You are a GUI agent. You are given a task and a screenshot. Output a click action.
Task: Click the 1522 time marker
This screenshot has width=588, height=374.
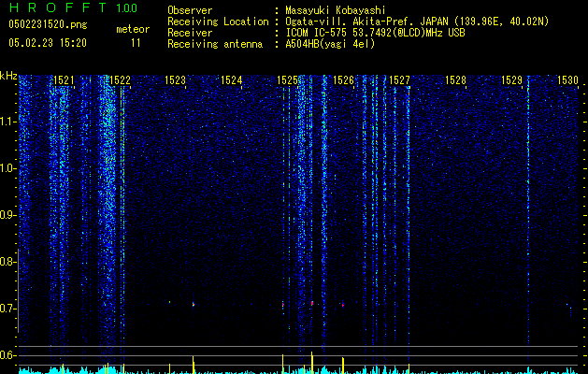[x=120, y=80]
